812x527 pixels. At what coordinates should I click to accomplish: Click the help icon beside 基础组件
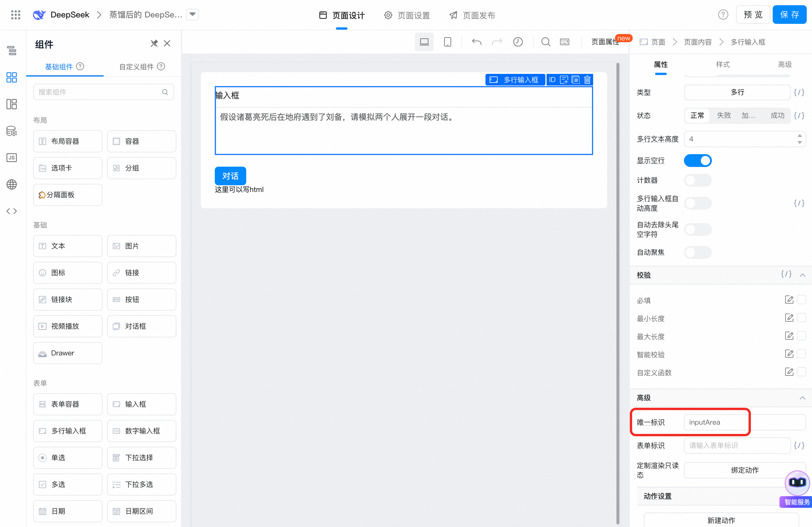pyautogui.click(x=80, y=66)
